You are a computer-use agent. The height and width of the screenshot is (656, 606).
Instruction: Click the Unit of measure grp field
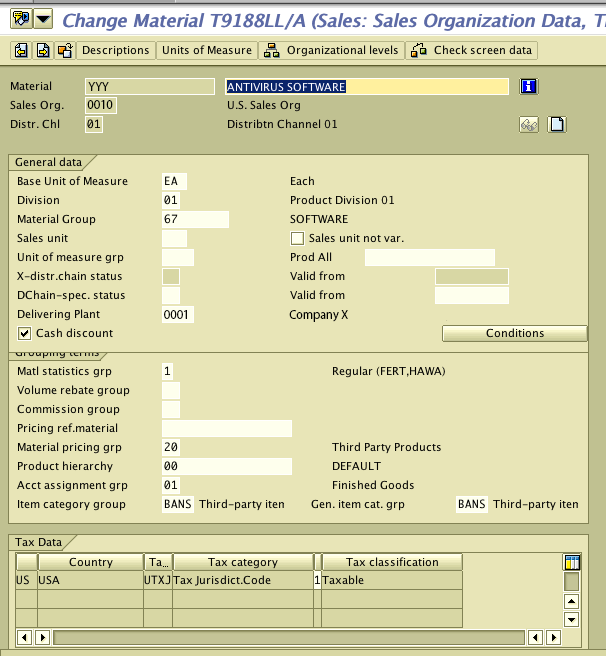[x=177, y=257]
